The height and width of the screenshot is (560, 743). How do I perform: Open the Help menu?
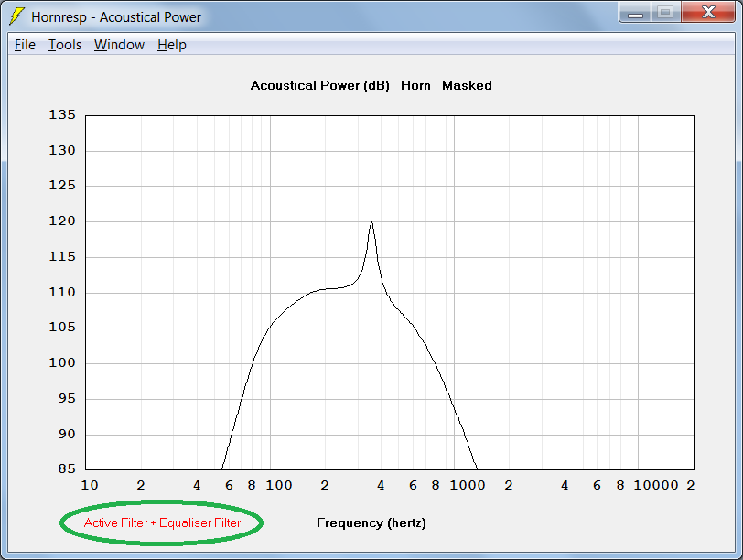171,45
